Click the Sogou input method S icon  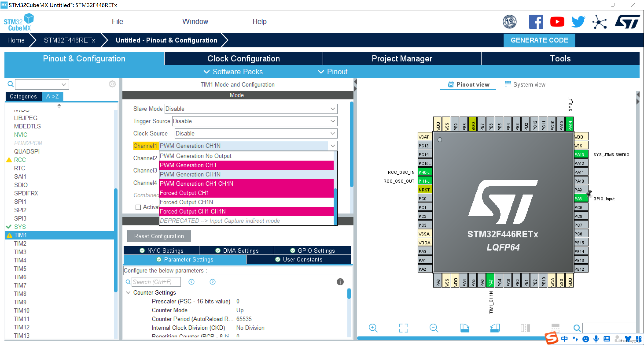(x=552, y=338)
